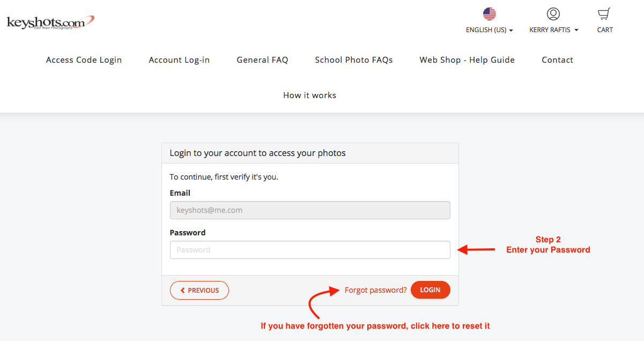Open the shopping cart icon

[604, 14]
